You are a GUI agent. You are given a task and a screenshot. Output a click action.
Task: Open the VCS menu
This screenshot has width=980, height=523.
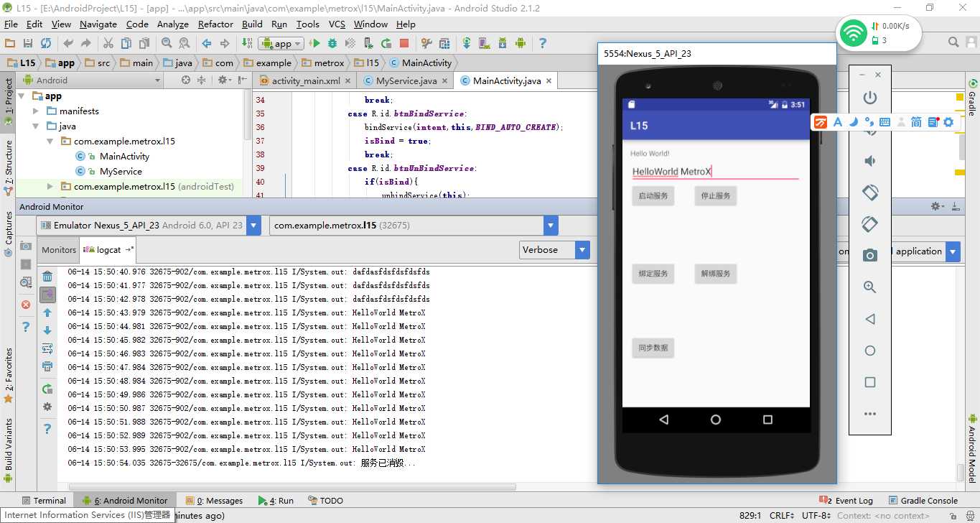click(337, 24)
